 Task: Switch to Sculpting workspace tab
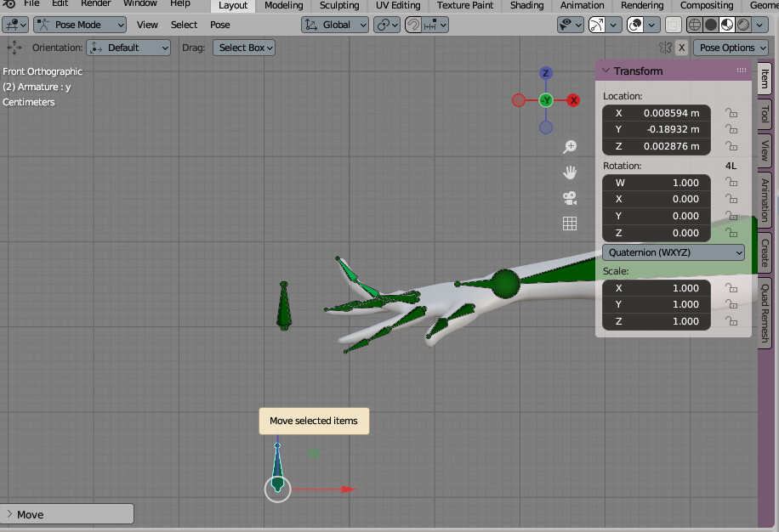[x=339, y=5]
